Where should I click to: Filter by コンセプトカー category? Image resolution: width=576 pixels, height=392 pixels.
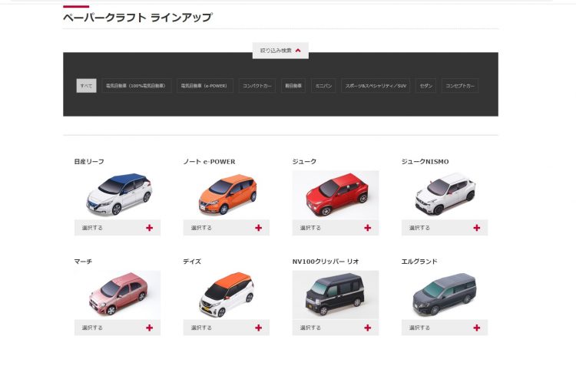[460, 85]
